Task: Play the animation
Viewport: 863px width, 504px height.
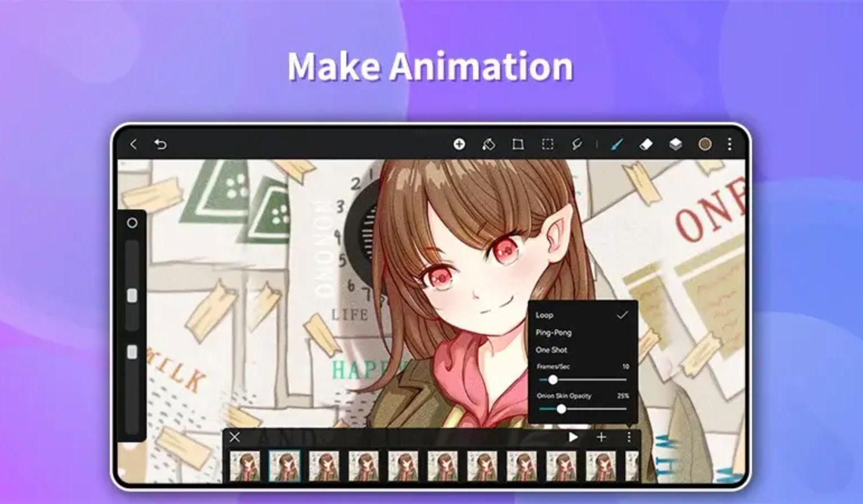Action: pos(573,437)
